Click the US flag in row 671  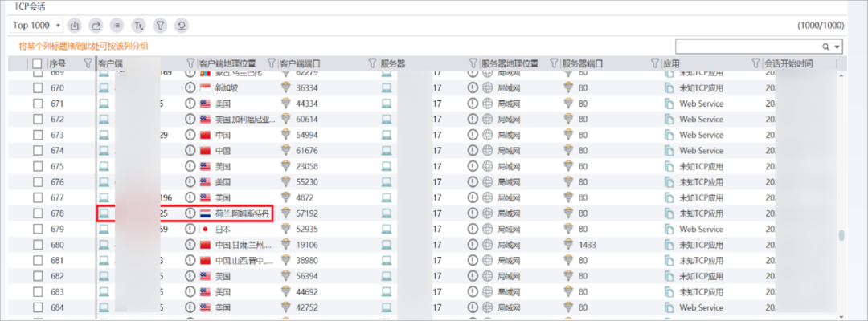[x=206, y=104]
